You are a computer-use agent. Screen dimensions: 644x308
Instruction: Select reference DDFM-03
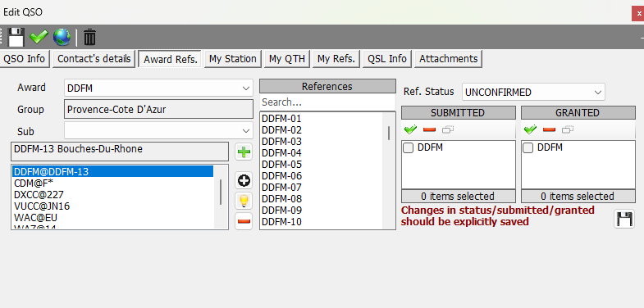pyautogui.click(x=322, y=142)
